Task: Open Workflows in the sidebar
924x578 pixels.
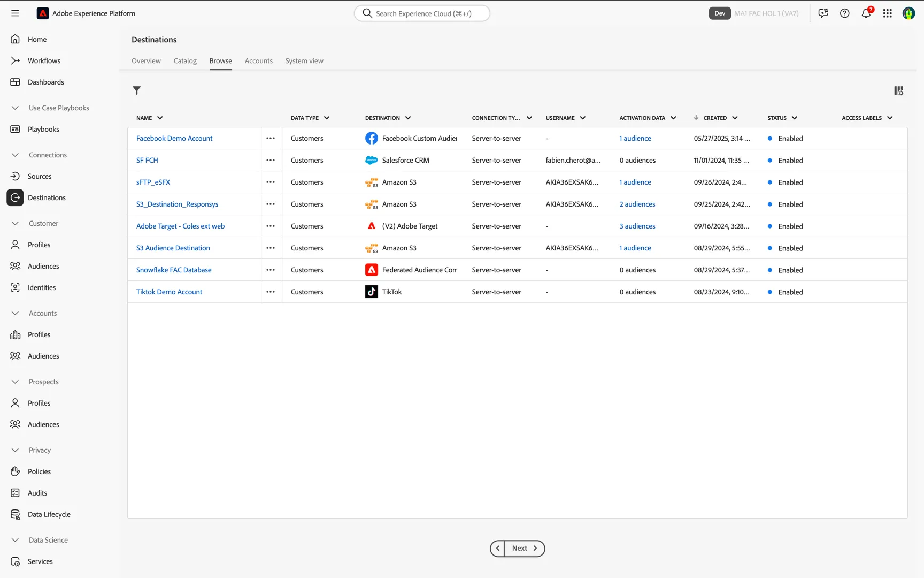Action: 44,60
